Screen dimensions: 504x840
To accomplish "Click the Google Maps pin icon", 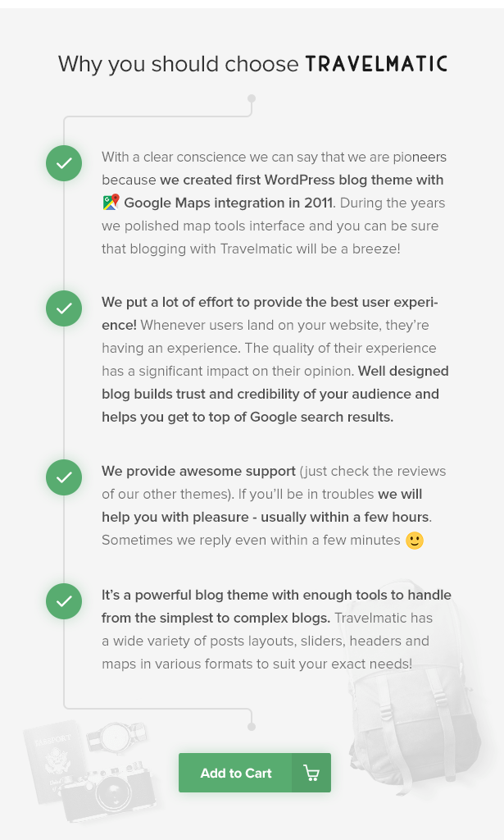I will point(111,203).
